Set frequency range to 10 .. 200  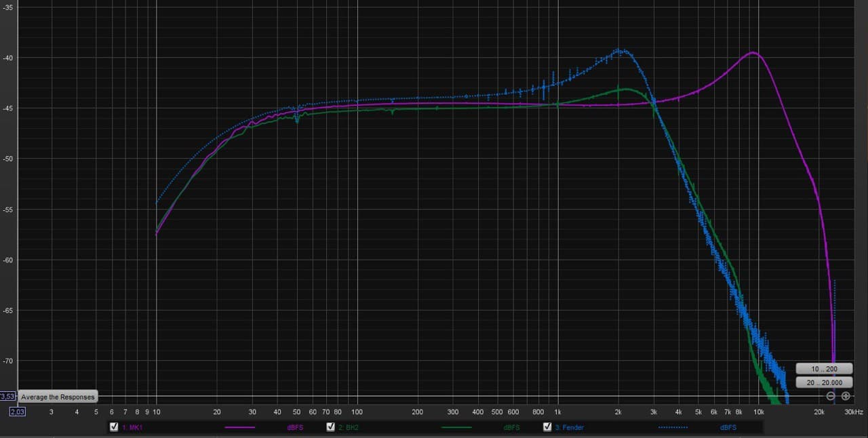pyautogui.click(x=824, y=369)
